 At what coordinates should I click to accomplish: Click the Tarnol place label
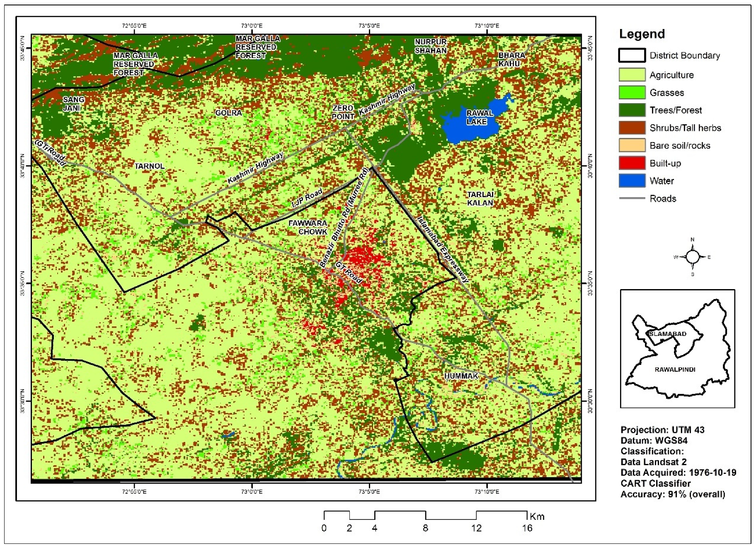(x=149, y=166)
